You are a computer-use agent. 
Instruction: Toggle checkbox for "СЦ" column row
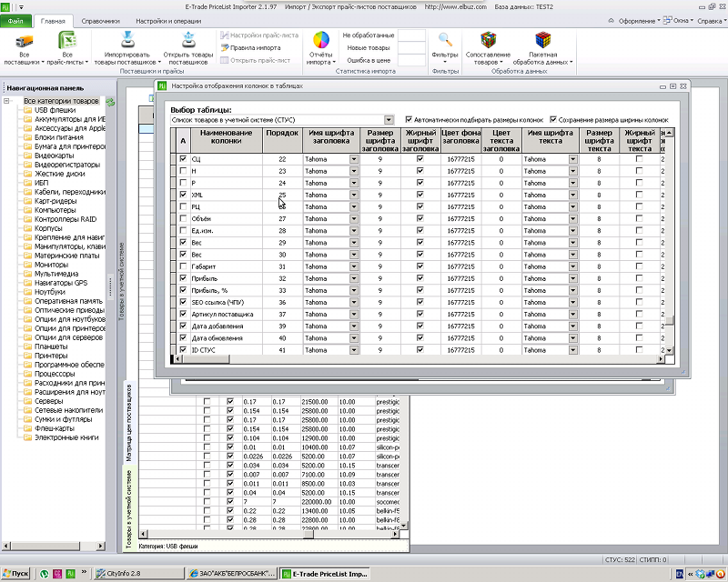[183, 159]
